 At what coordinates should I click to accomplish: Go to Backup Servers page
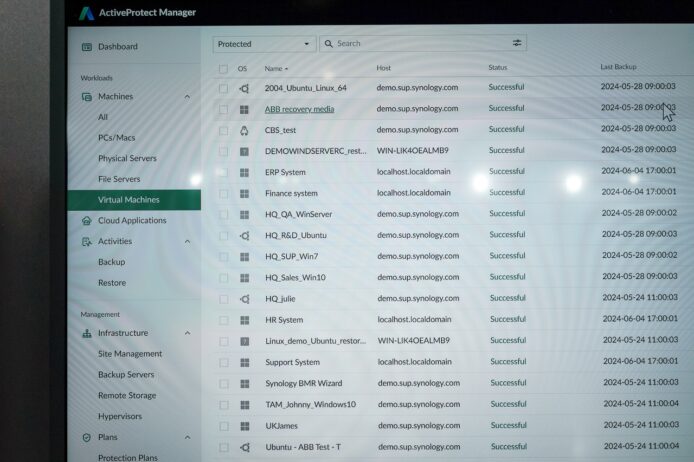[x=126, y=374]
